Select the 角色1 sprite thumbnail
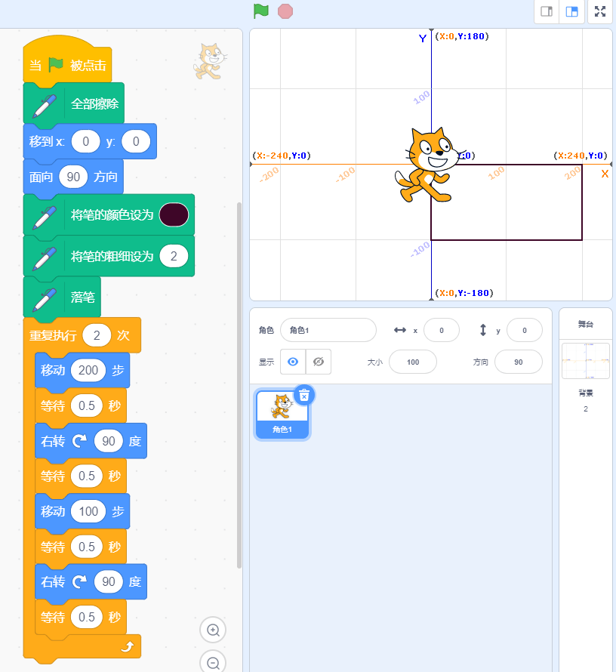Image resolution: width=616 pixels, height=672 pixels. tap(282, 415)
